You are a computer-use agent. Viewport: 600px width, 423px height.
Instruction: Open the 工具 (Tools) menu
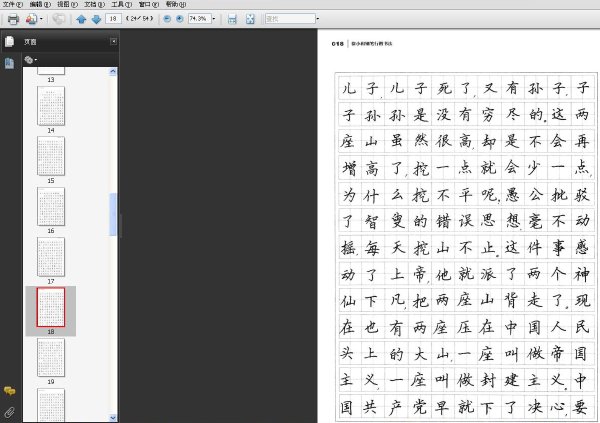(122, 4)
